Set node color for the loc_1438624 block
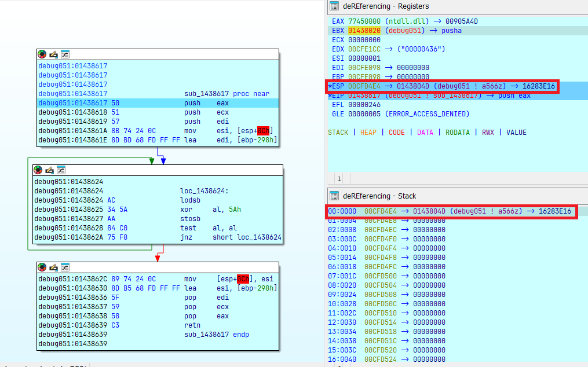Image resolution: width=588 pixels, height=367 pixels. 38,170
